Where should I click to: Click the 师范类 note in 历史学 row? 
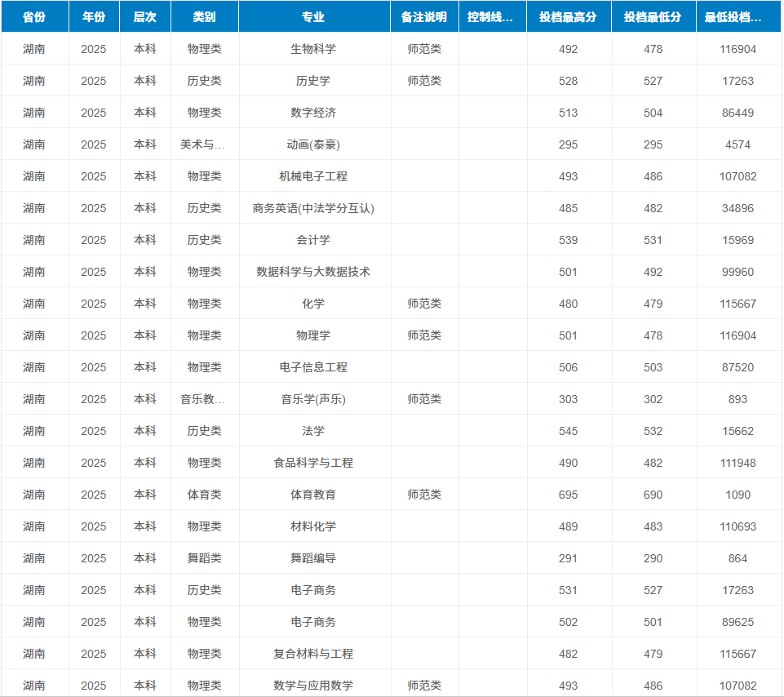point(424,81)
